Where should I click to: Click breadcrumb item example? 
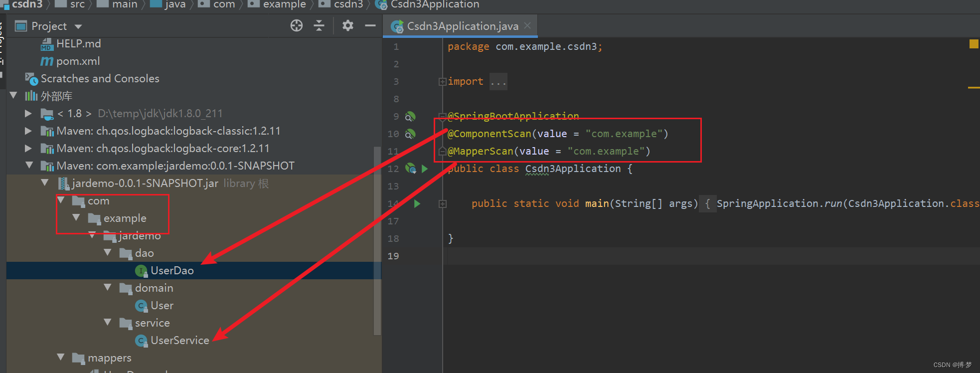click(x=285, y=4)
